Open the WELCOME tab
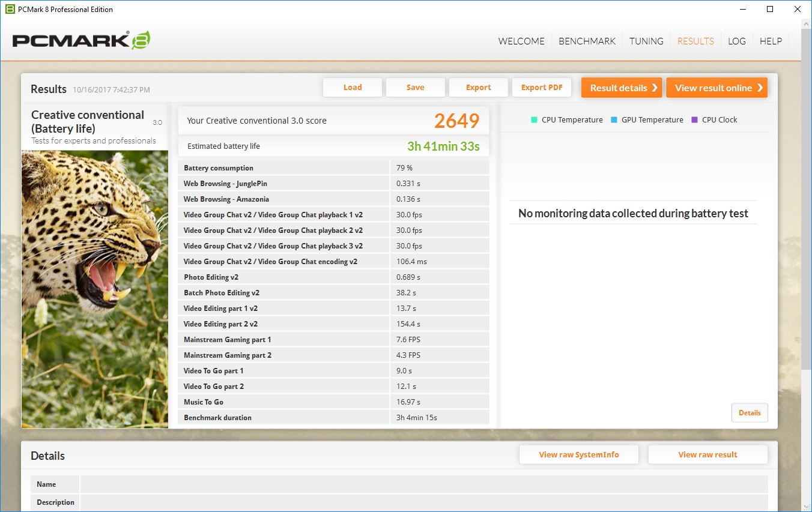This screenshot has height=512, width=812. pyautogui.click(x=521, y=41)
